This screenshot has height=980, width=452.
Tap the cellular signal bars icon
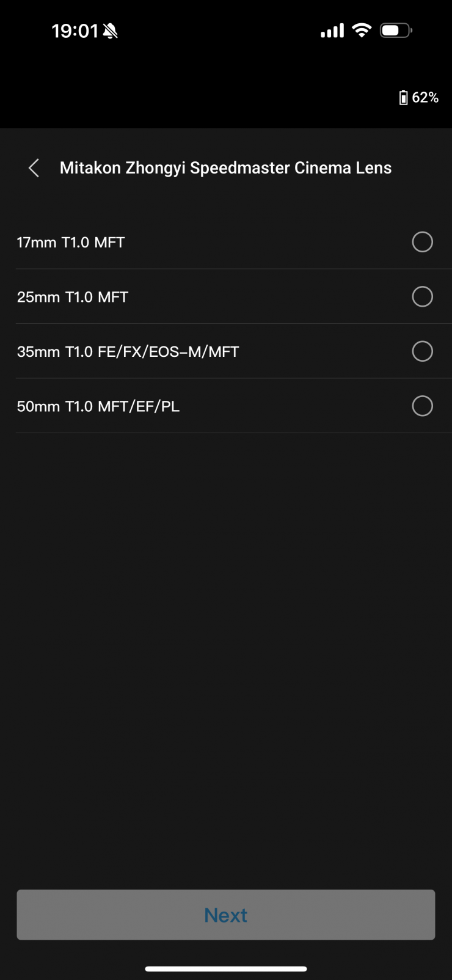[332, 31]
